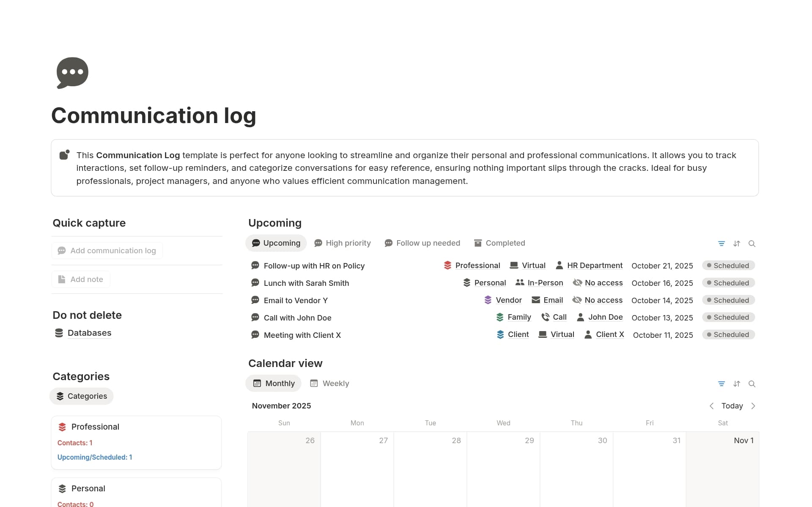This screenshot has height=507, width=812.
Task: Click the Scheduled status pill for Meeting with Client X
Action: coord(728,334)
